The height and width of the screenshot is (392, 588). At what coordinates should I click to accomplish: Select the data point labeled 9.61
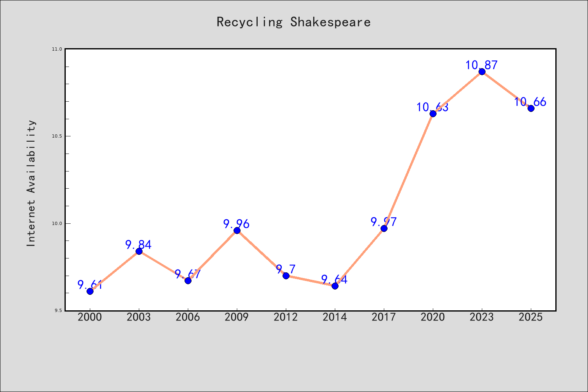(90, 291)
